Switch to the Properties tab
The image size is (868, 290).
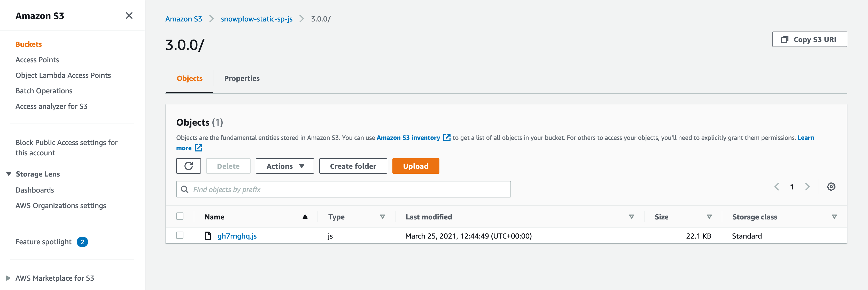pos(242,79)
